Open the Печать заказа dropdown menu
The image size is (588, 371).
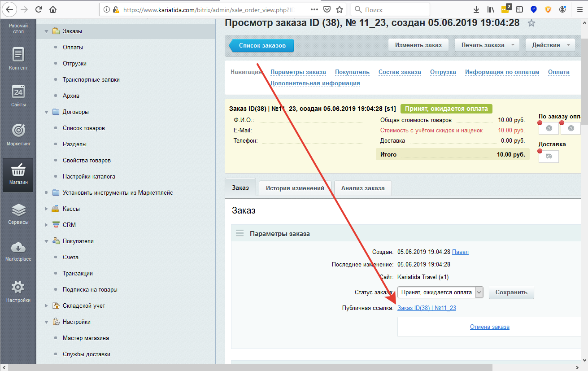(x=487, y=45)
